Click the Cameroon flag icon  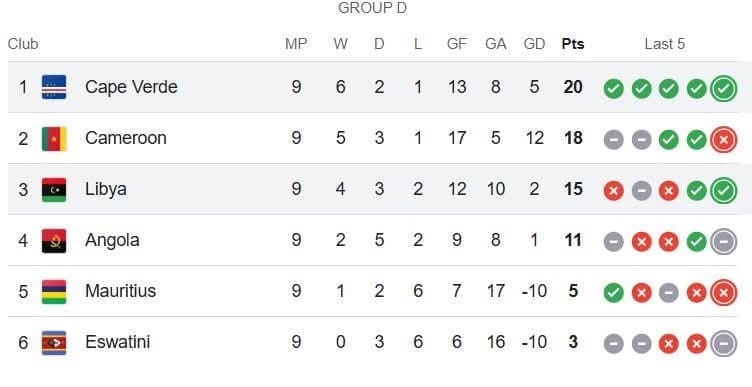(54, 139)
